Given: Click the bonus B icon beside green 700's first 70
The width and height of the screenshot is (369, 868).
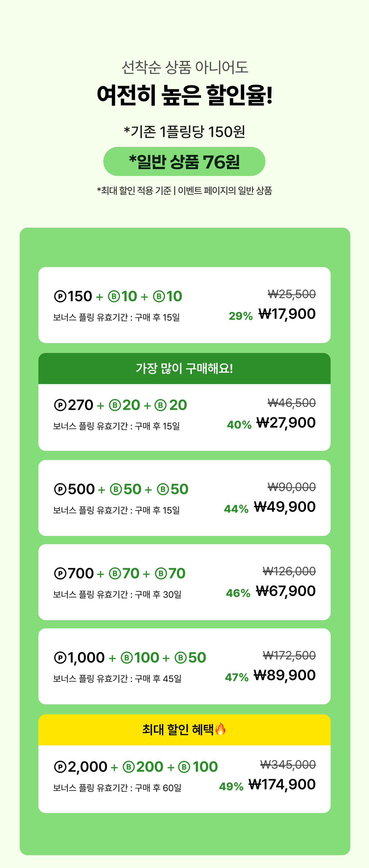Looking at the screenshot, I should 115,574.
